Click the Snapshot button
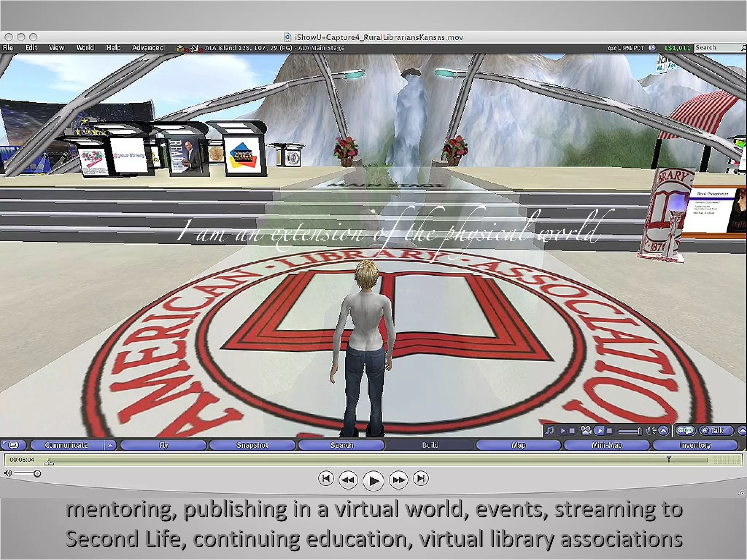Image resolution: width=747 pixels, height=560 pixels. (252, 445)
